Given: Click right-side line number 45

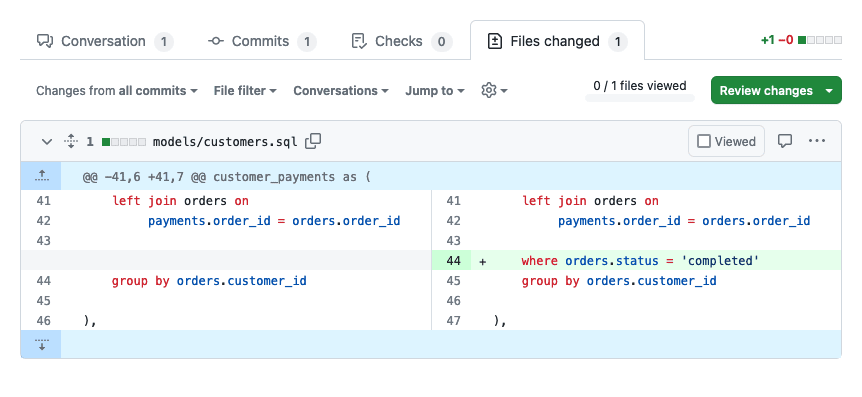Looking at the screenshot, I should pos(453,281).
